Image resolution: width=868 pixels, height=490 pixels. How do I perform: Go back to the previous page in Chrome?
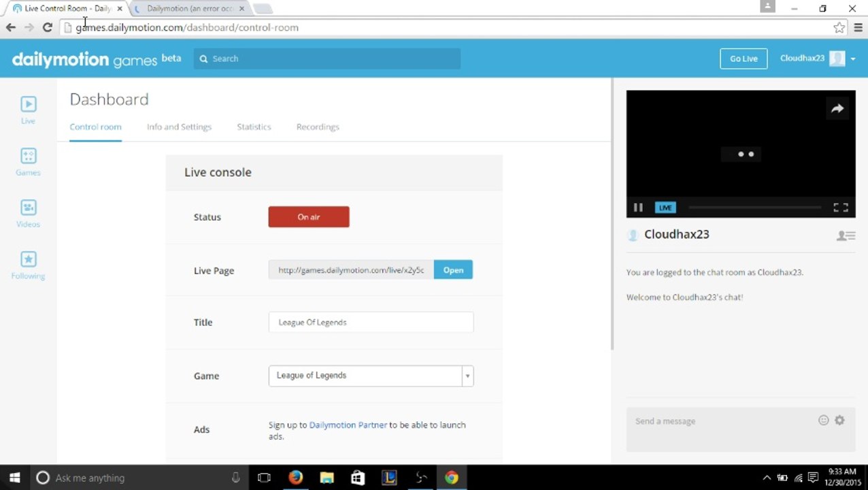click(11, 27)
